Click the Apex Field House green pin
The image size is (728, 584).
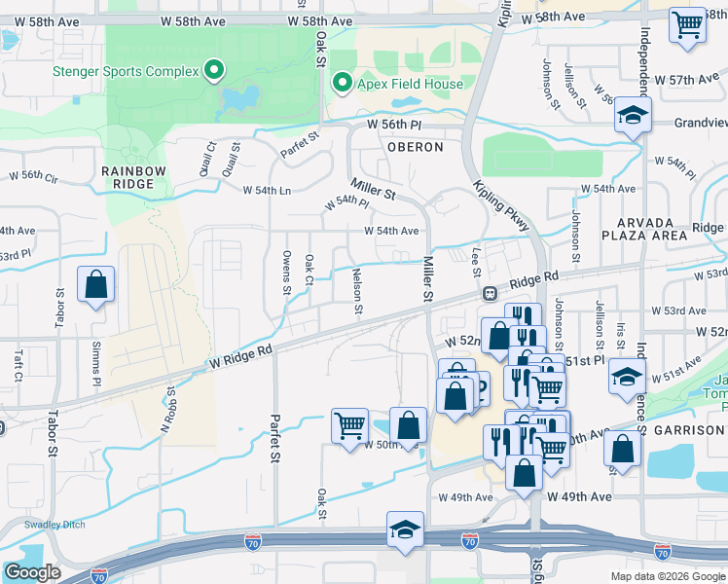pos(343,84)
